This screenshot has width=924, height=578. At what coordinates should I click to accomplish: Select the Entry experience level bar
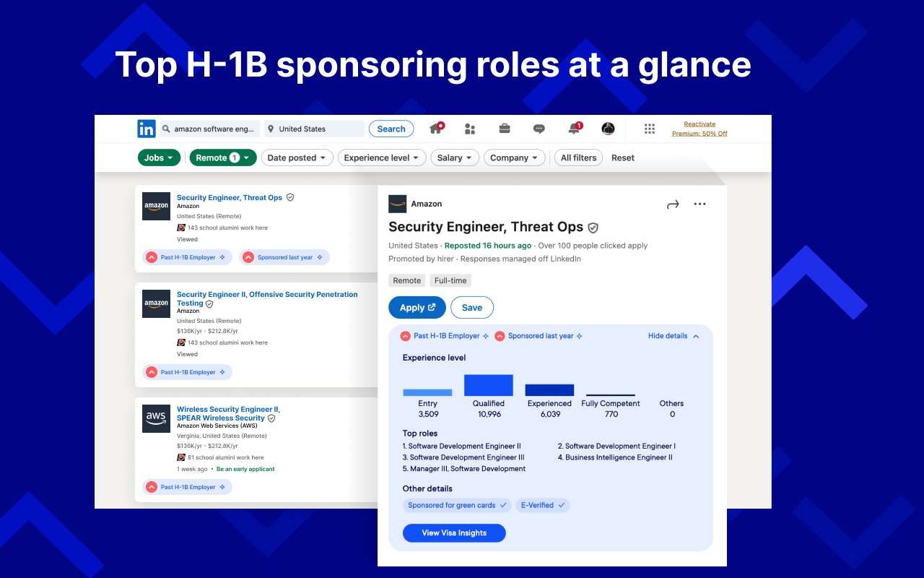(x=427, y=392)
